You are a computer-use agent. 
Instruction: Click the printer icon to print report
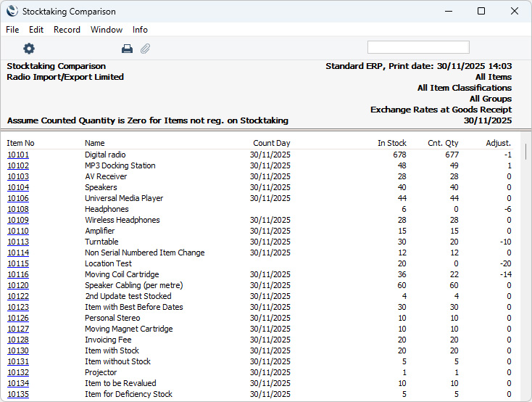(x=127, y=49)
